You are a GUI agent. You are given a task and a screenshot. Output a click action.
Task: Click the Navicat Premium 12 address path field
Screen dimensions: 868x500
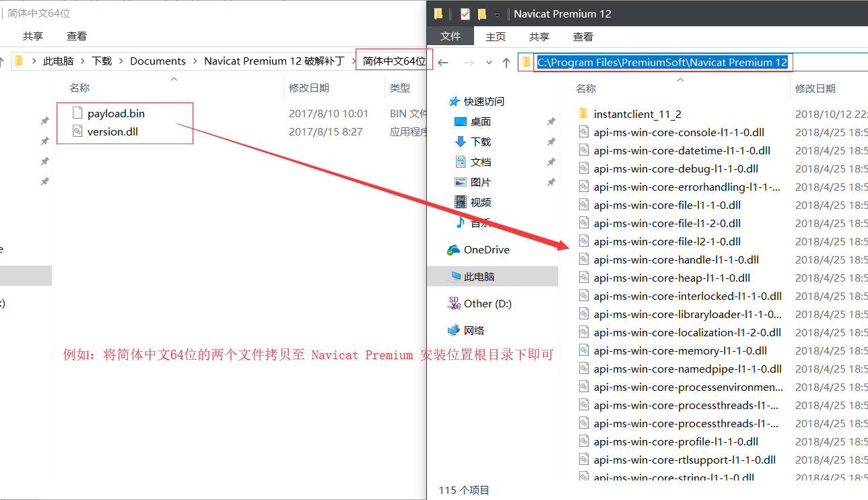click(x=662, y=63)
